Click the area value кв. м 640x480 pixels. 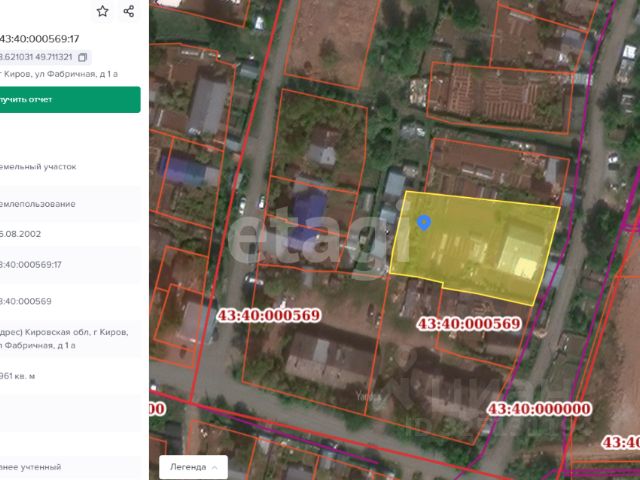pos(18,376)
